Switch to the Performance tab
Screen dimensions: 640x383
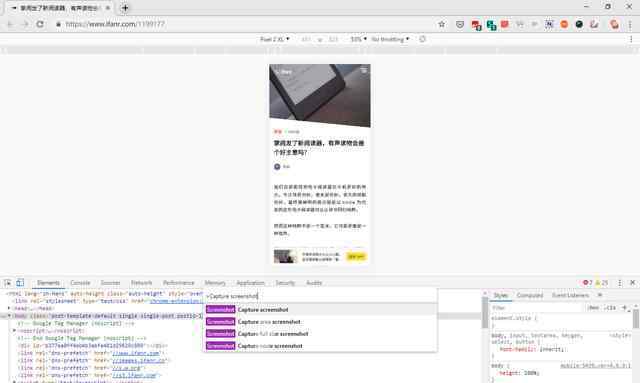click(178, 283)
